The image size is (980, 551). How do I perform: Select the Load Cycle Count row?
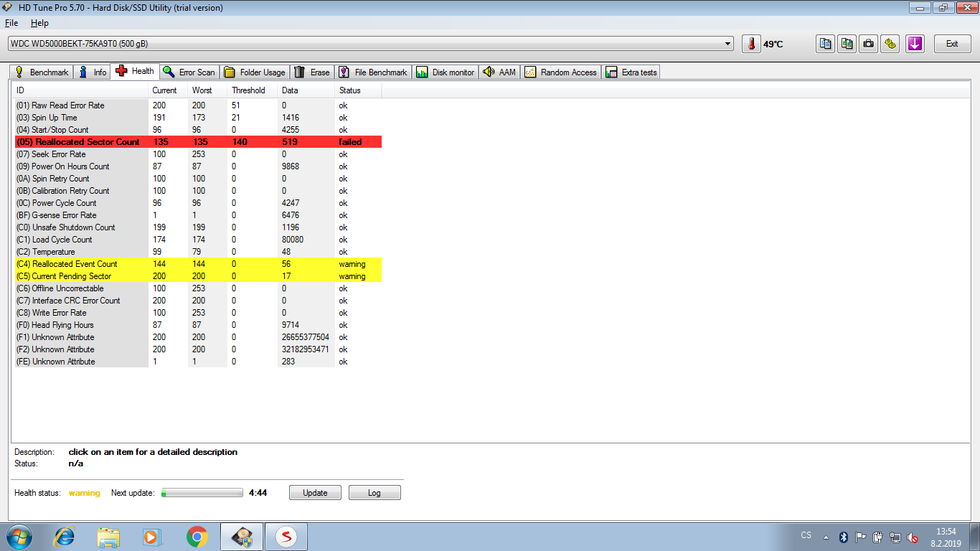(x=197, y=240)
